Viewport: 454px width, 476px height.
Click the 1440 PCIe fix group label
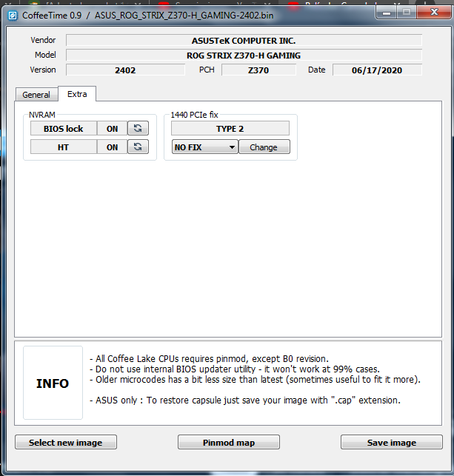point(194,115)
